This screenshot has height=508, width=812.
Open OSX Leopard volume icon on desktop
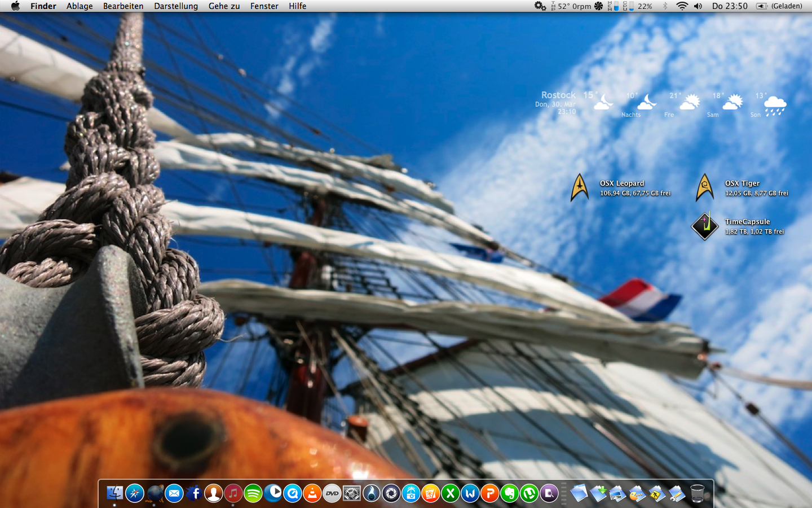pos(580,188)
